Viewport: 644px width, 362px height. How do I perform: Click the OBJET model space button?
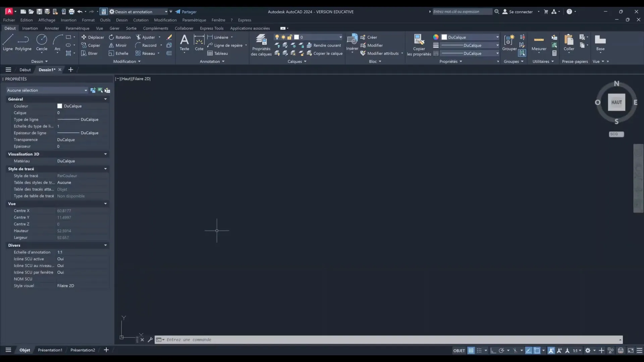click(x=459, y=351)
